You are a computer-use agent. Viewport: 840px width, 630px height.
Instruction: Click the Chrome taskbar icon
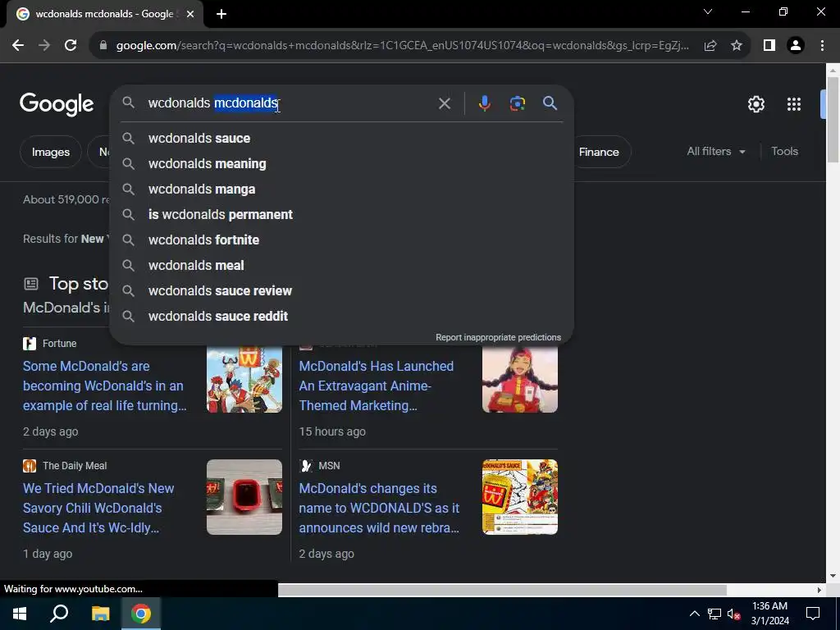click(x=141, y=614)
